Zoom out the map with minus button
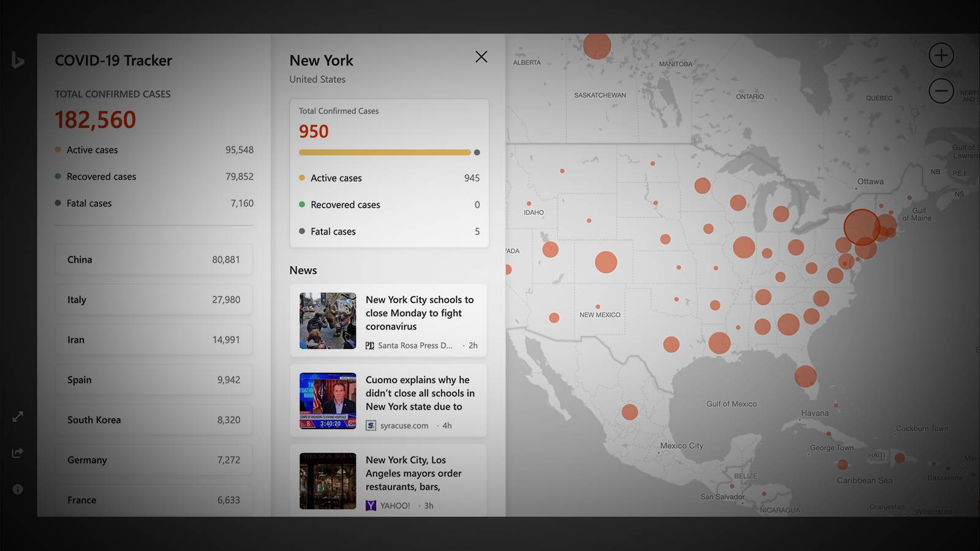 [941, 91]
